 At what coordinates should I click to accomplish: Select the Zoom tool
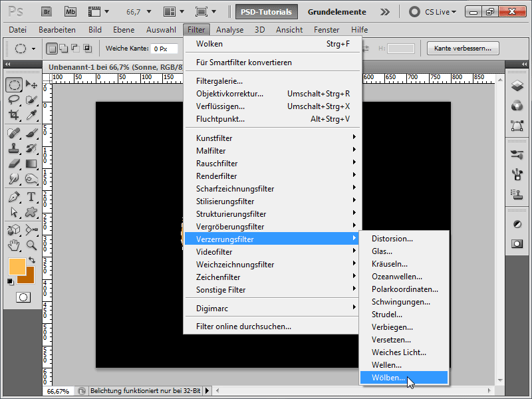[x=31, y=245]
